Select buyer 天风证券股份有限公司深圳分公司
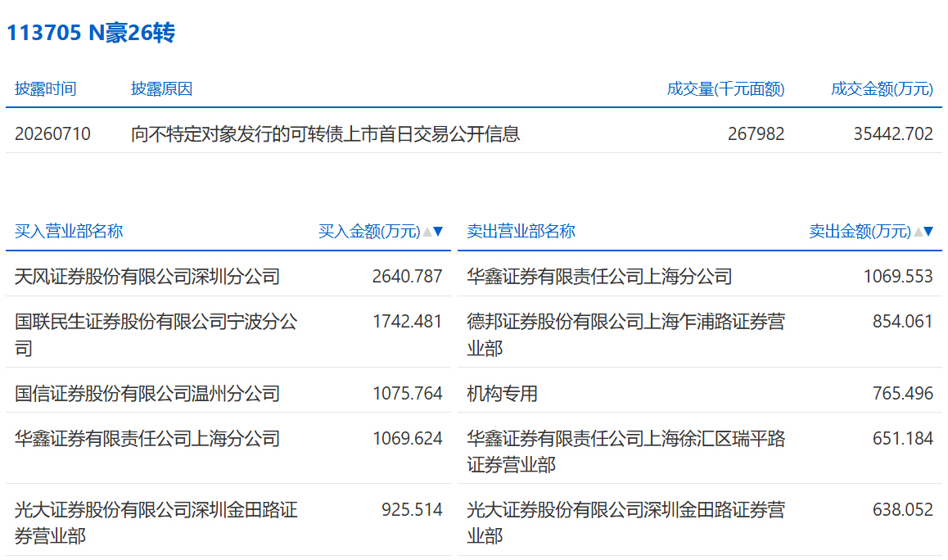This screenshot has width=948, height=560. [x=147, y=277]
